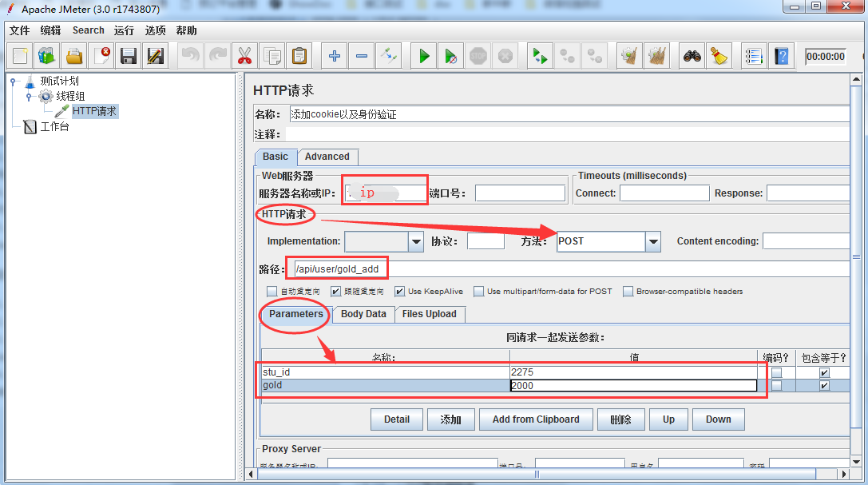Open the 方法 POST method dropdown
Viewport: 868px width, 485px height.
tap(653, 241)
